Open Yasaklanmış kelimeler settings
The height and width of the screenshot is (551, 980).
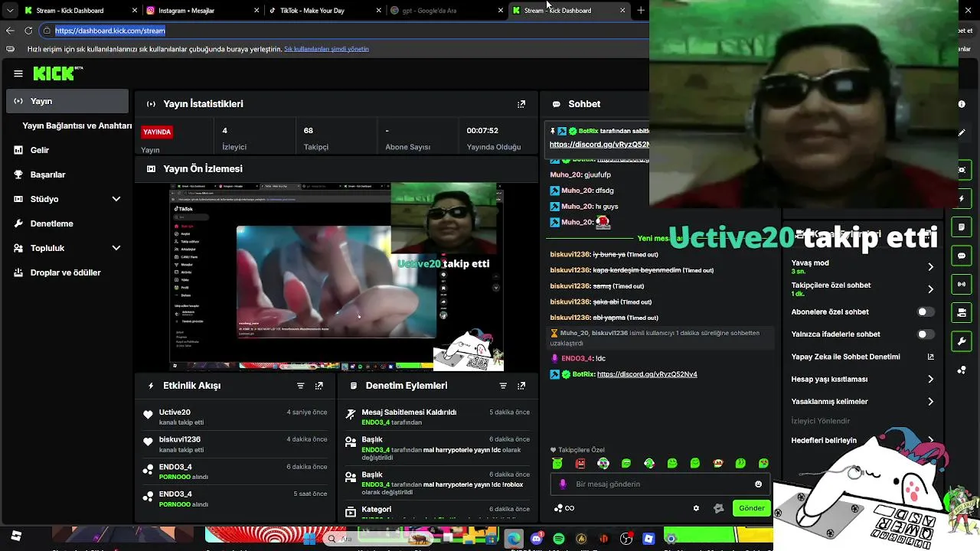862,401
